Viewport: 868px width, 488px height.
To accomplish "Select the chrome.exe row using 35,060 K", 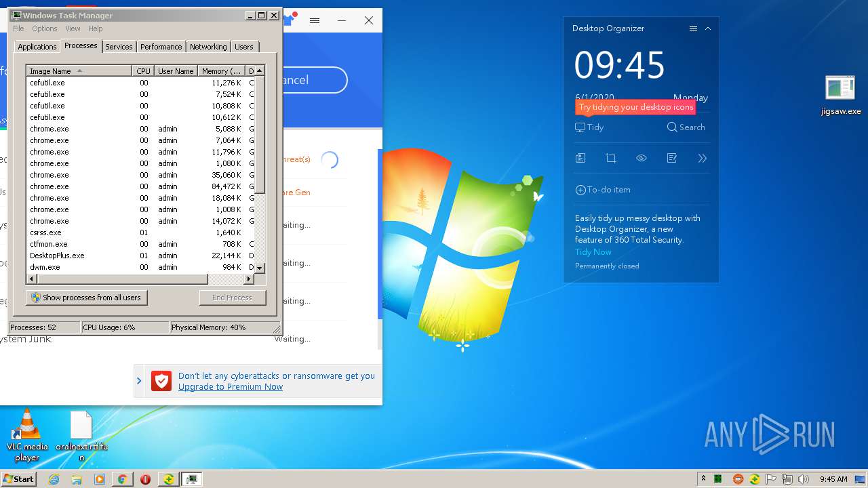I will tap(140, 175).
